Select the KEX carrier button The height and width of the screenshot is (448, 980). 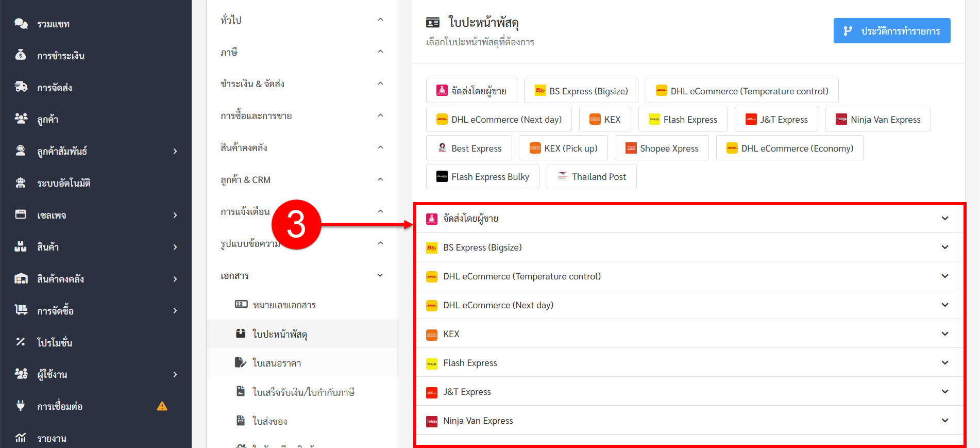click(605, 119)
